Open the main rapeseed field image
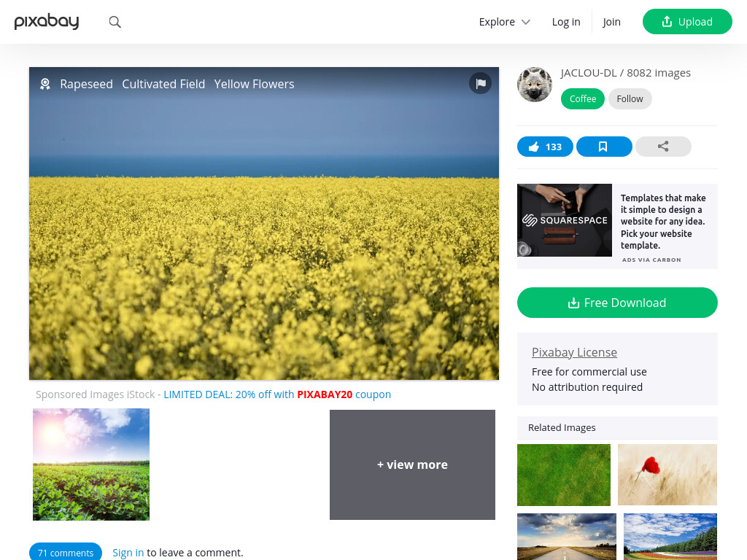Image resolution: width=747 pixels, height=560 pixels. [264, 224]
